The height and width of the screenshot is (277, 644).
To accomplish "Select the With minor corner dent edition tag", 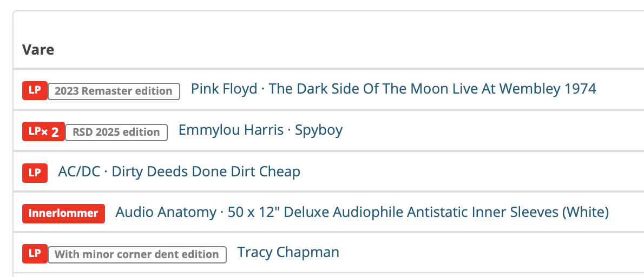I will [x=137, y=254].
